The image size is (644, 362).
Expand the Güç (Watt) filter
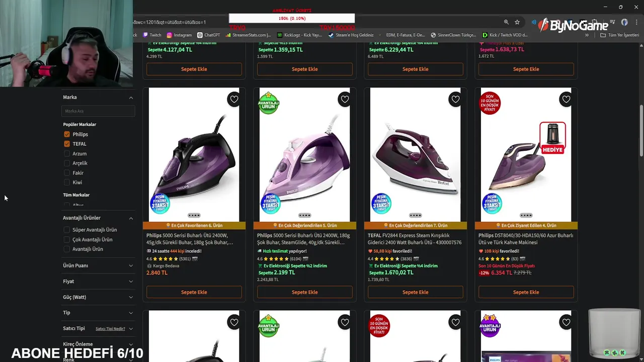131,297
